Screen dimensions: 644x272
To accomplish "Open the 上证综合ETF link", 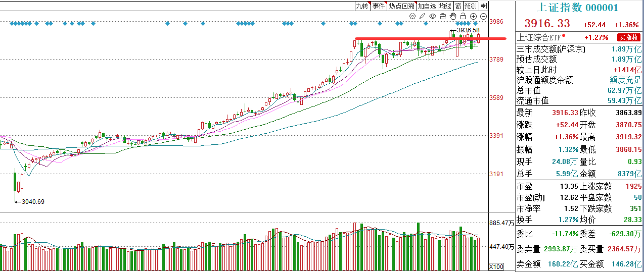I will [x=539, y=37].
